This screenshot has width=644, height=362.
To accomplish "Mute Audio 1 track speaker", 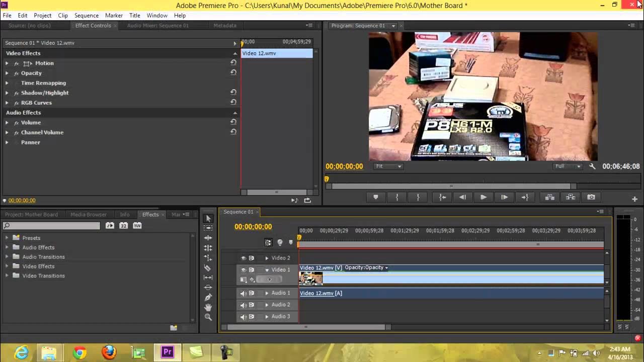I will 244,293.
